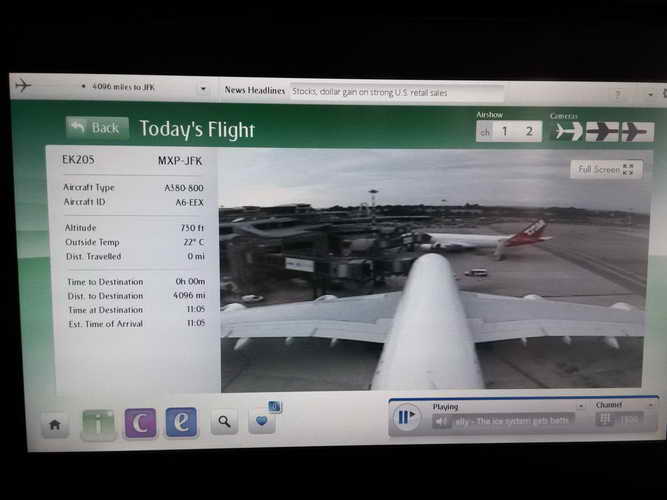Select the flight number 'EK205'
The width and height of the screenshot is (667, 500).
click(78, 160)
